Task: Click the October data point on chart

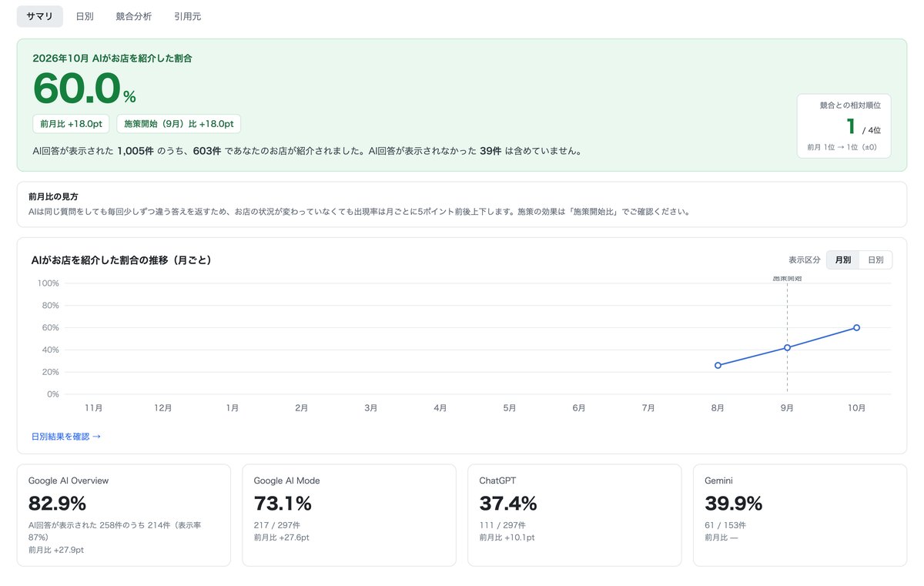Action: [x=856, y=327]
